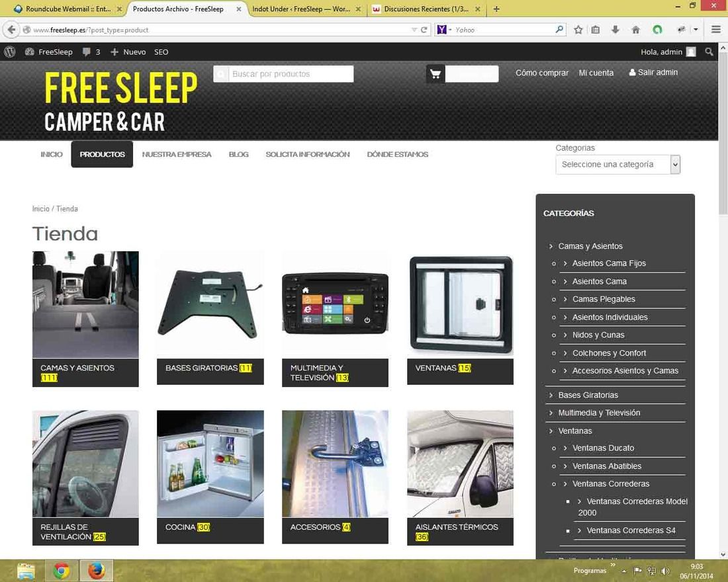The width and height of the screenshot is (728, 582).
Task: Open the Action Center flag icon
Action: 637,571
